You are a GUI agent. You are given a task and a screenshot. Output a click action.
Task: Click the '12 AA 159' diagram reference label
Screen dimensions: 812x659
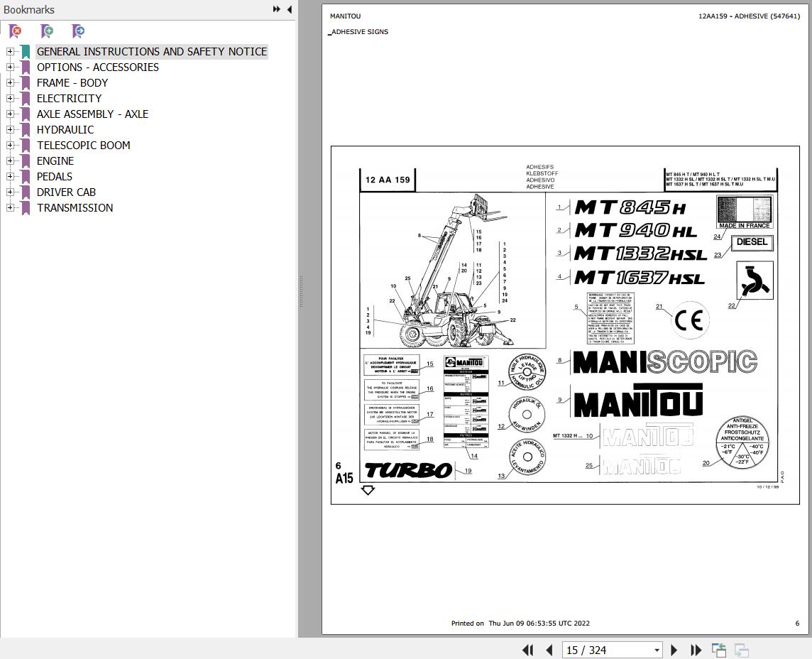(x=388, y=180)
